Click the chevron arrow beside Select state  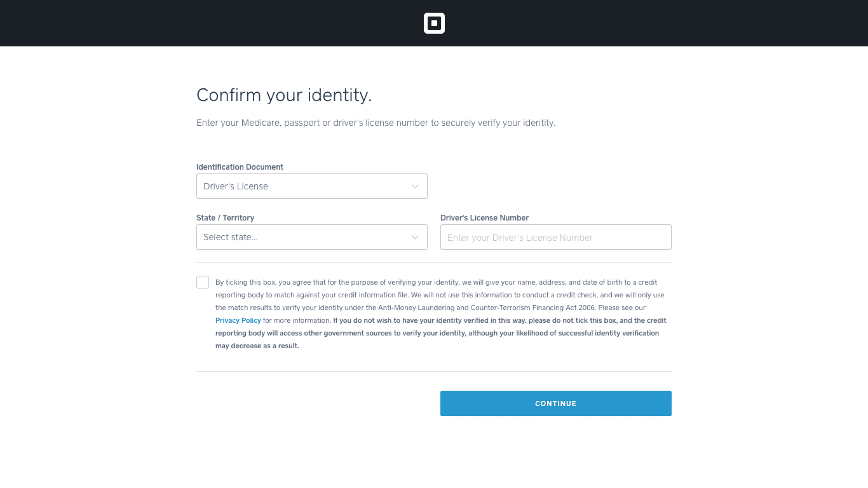tap(415, 237)
